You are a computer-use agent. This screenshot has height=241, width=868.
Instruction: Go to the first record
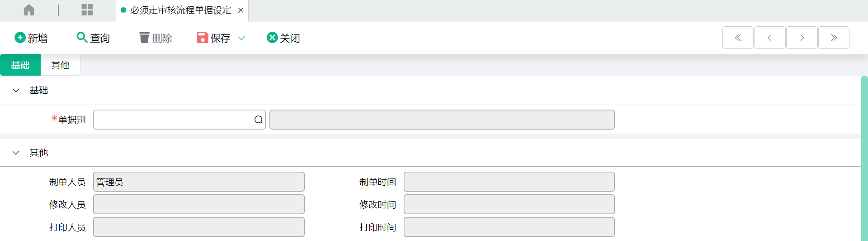[738, 38]
